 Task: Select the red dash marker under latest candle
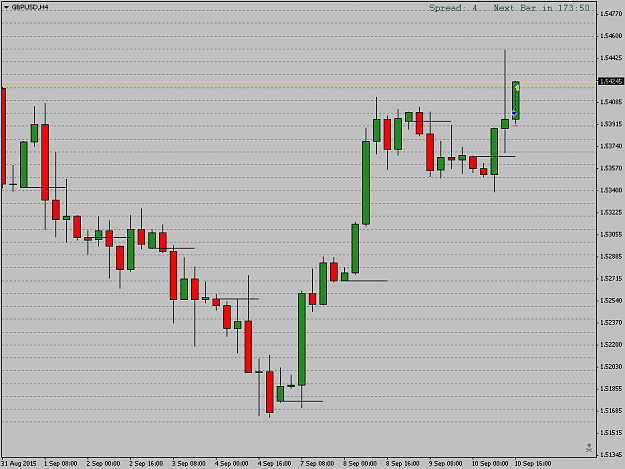(x=515, y=126)
